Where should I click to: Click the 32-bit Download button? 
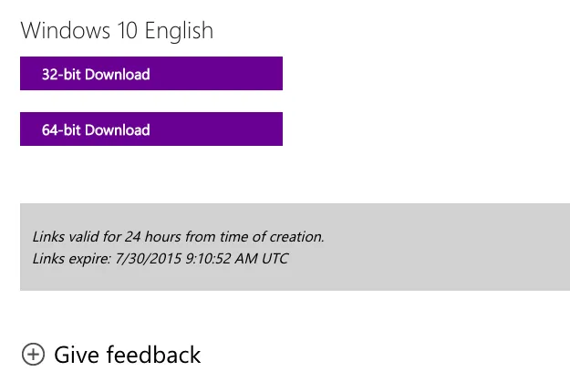(150, 74)
